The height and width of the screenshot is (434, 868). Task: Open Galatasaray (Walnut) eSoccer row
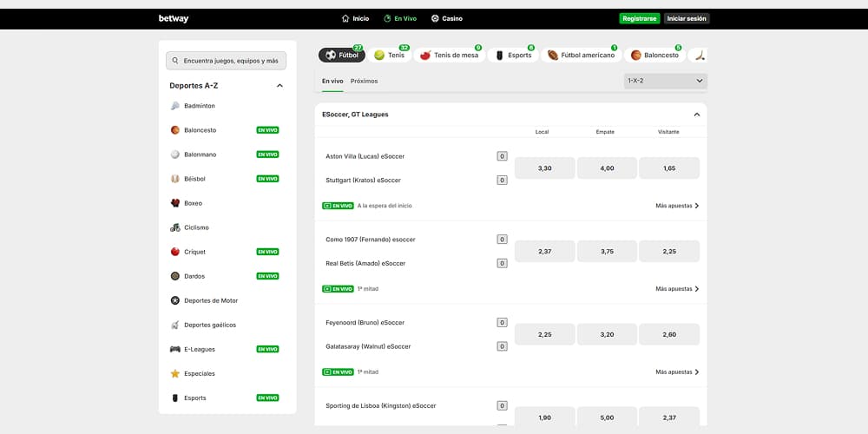pos(368,346)
